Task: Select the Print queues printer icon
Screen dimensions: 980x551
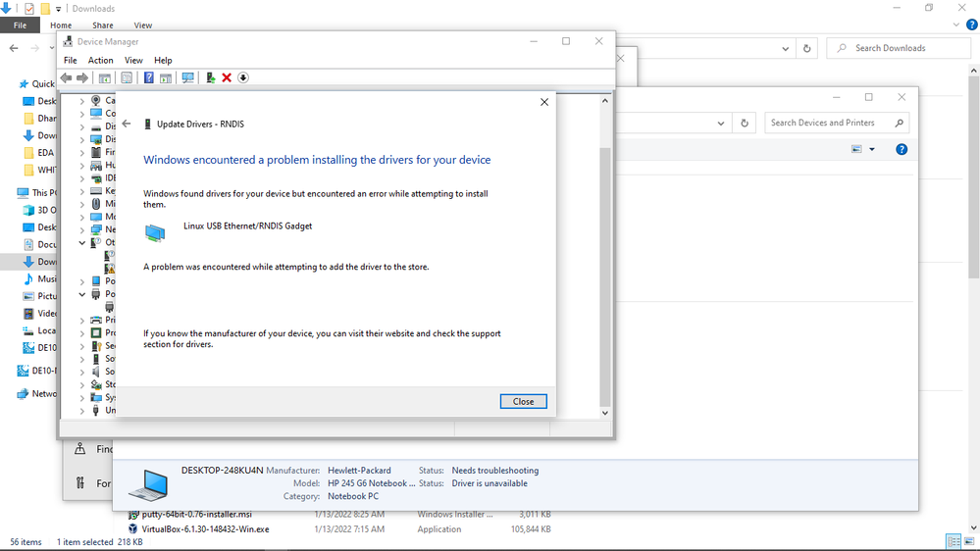Action: pos(95,320)
